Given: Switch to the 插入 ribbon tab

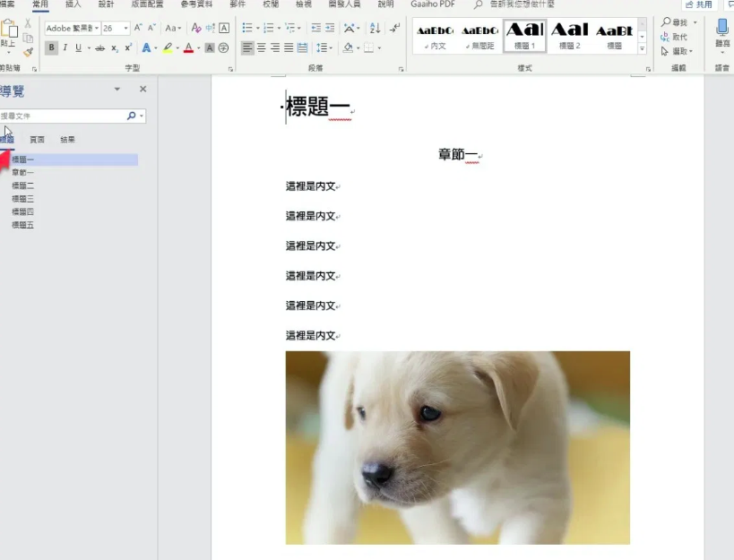Looking at the screenshot, I should coord(73,4).
